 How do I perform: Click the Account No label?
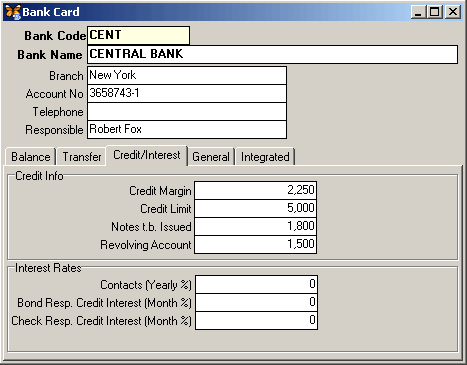(54, 94)
